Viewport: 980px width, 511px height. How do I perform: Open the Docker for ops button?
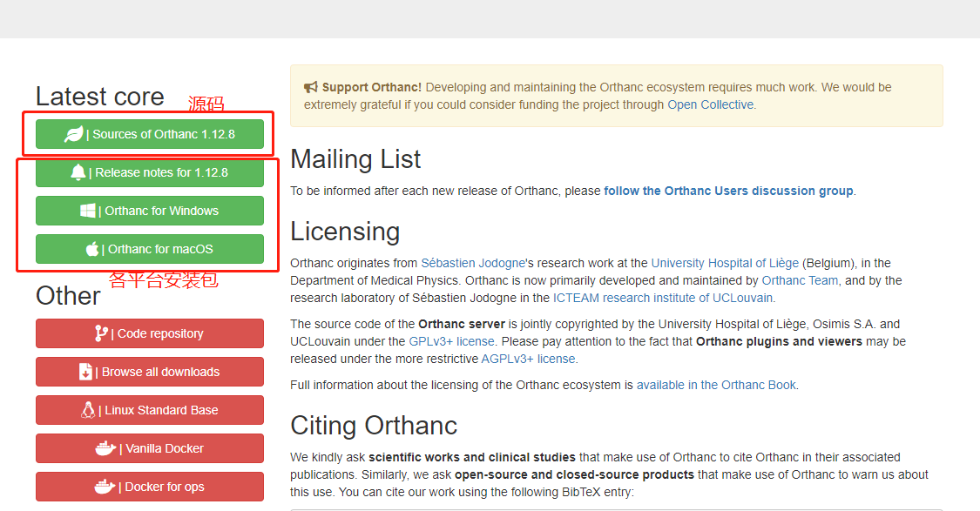coord(149,486)
